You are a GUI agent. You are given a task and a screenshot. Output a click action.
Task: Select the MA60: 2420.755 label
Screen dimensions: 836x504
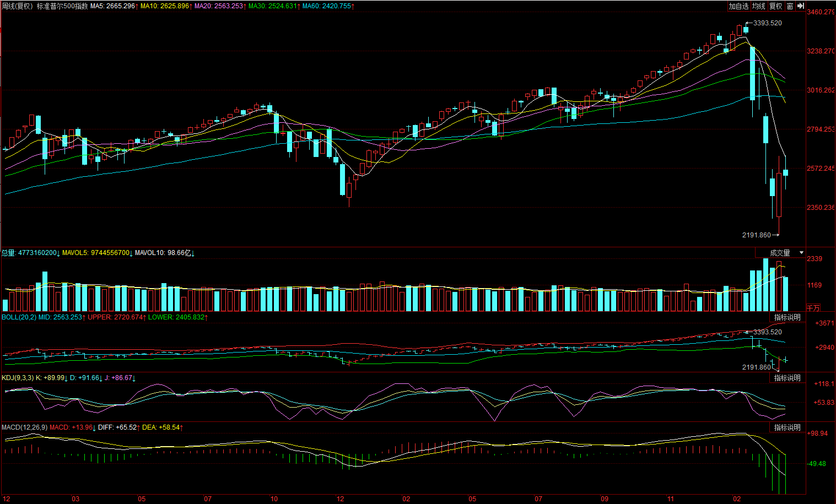[328, 6]
